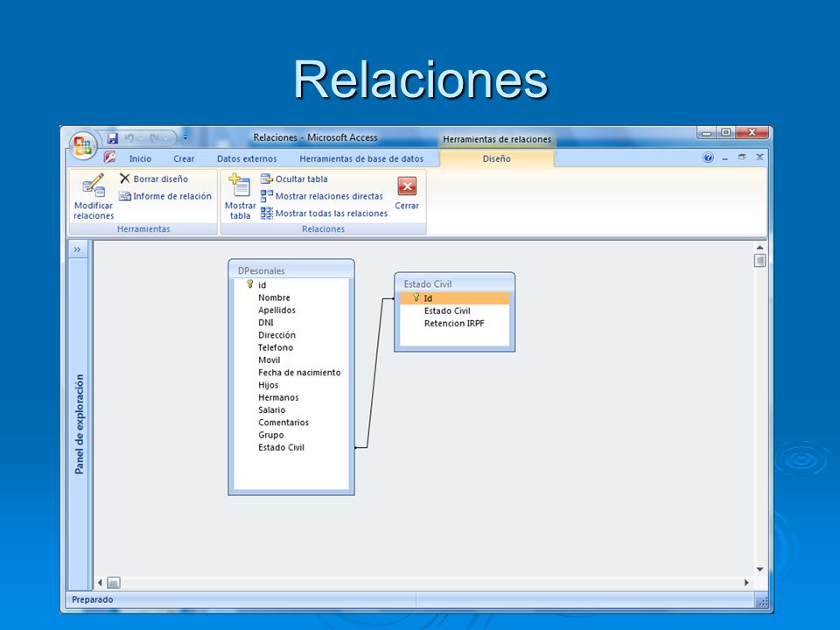Click horizontal scrollbar right arrow

click(x=746, y=583)
